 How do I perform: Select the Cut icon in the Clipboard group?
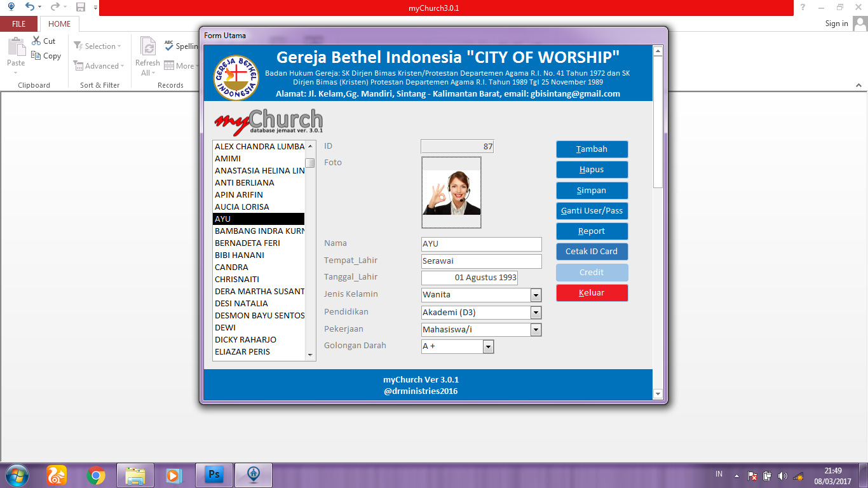coord(36,41)
